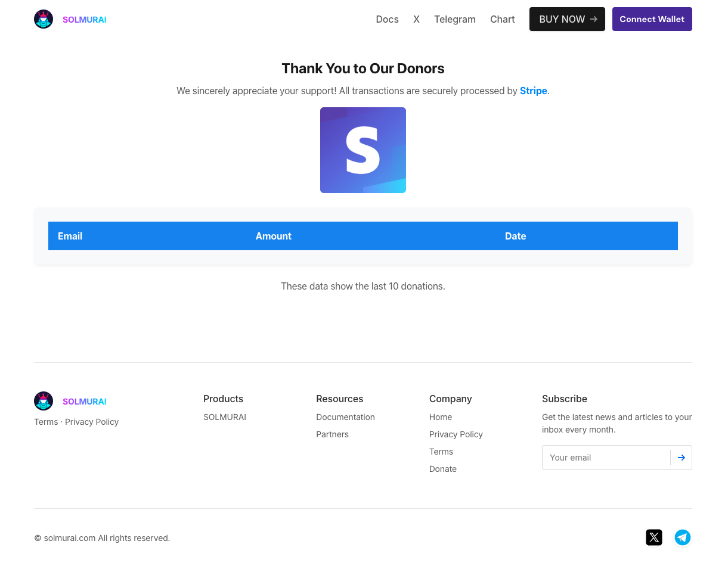728x566 pixels.
Task: Follow the Stripe hyperlink in the description
Action: coord(533,91)
